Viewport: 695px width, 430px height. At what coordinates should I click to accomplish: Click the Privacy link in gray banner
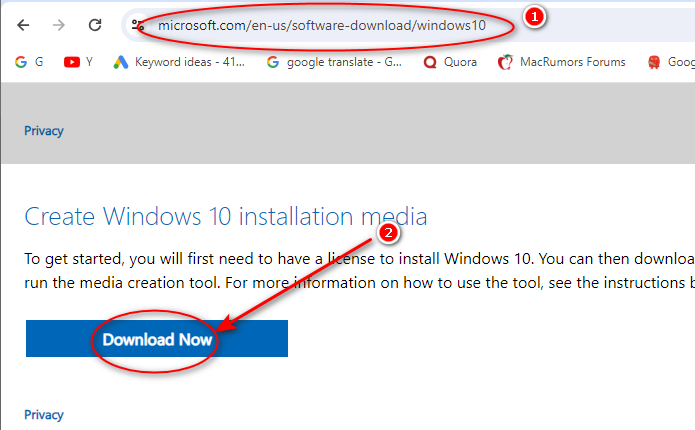[x=44, y=131]
